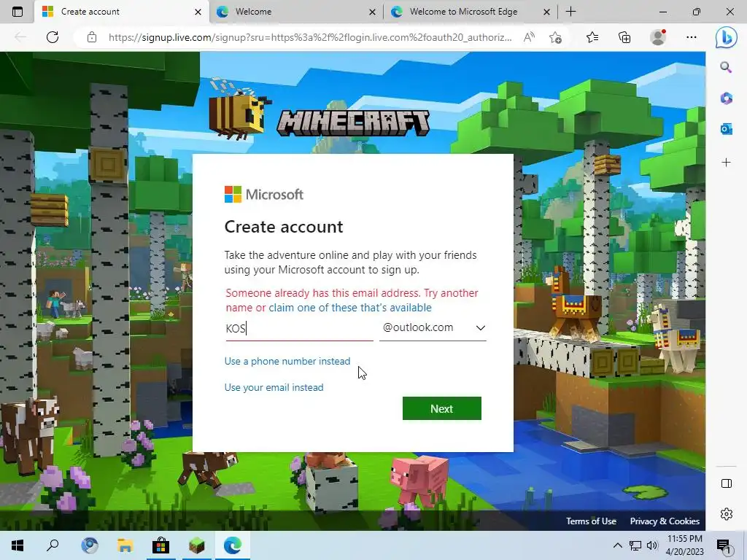Close the Welcome to Microsoft Edge tab
The image size is (747, 560).
(x=546, y=12)
